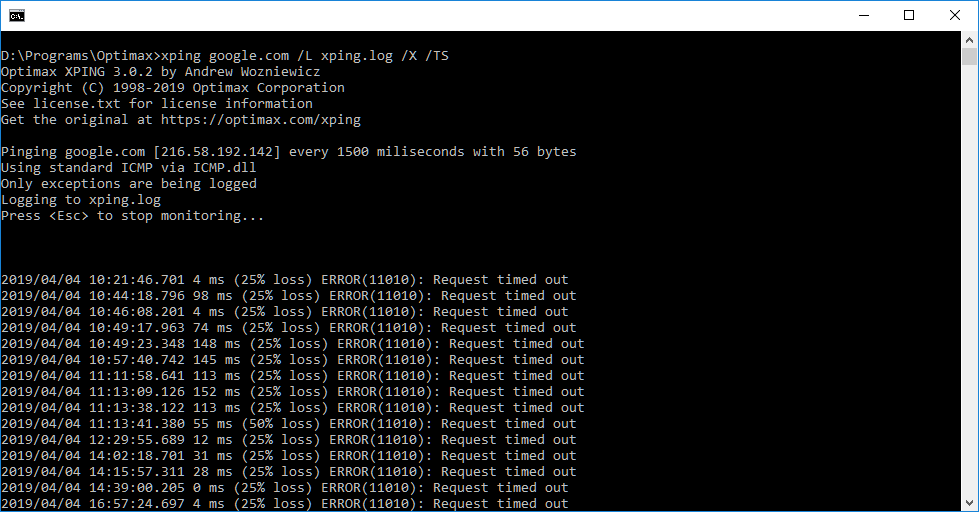Image resolution: width=979 pixels, height=512 pixels.
Task: Click the 'Logging to xping.log' line
Action: coord(81,200)
